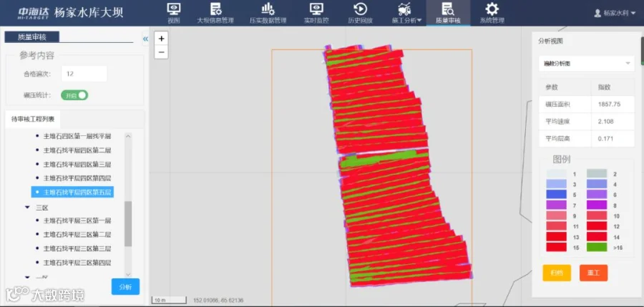
Task: Click the 平均层高 parameter cell
Action: click(x=565, y=139)
